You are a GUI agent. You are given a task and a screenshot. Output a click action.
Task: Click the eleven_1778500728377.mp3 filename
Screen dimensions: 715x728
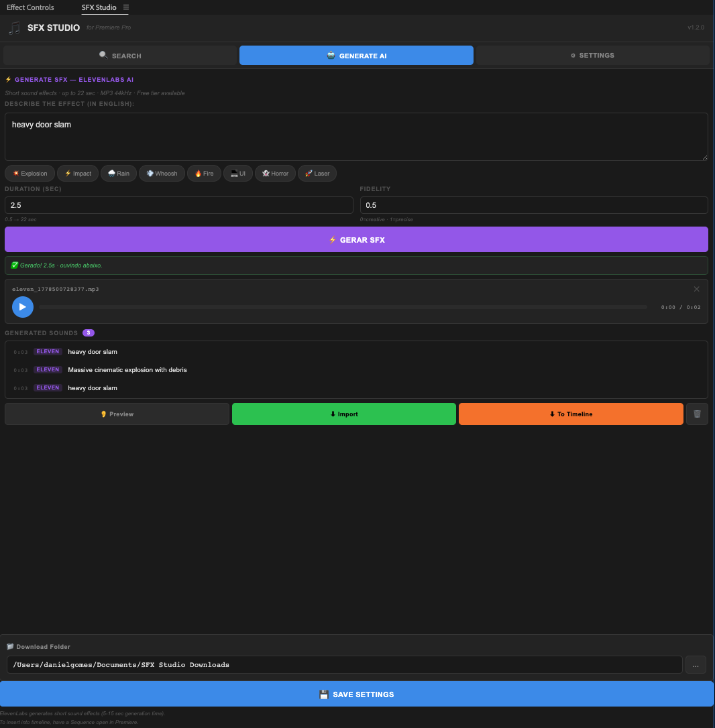click(55, 289)
